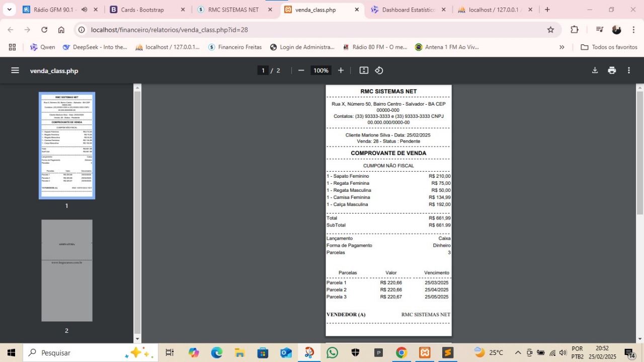Go back to the previous page
Viewport: 644px width, 362px height.
(x=11, y=30)
